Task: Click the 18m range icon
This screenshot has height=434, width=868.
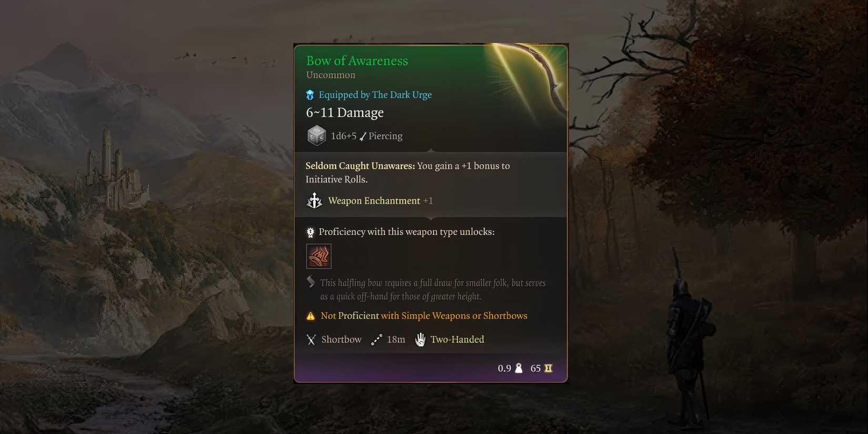Action: pyautogui.click(x=376, y=340)
